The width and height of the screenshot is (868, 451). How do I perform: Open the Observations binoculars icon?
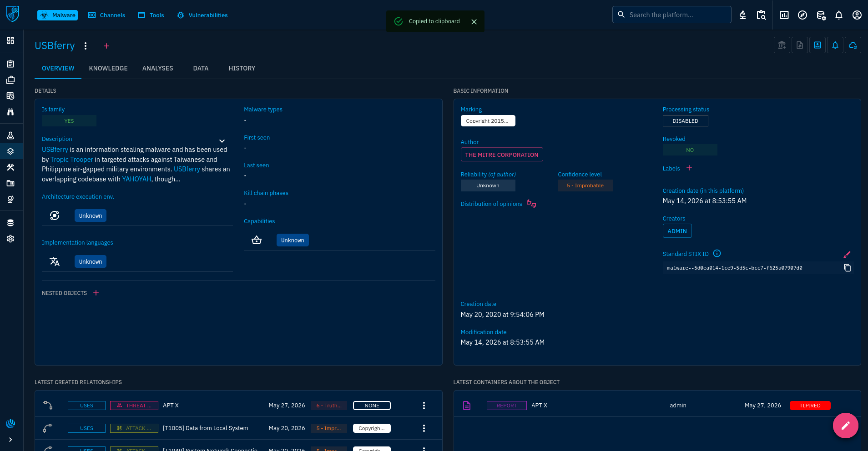click(10, 112)
